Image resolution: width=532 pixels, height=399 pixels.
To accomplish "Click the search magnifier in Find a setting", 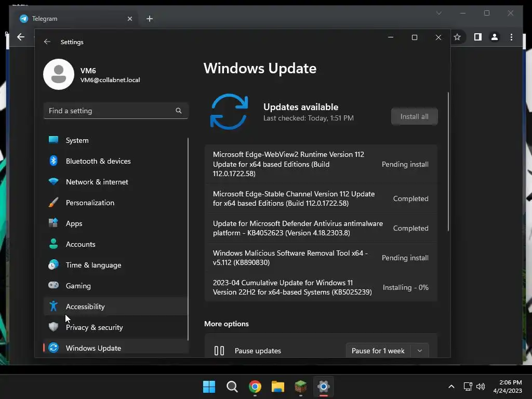I will tap(179, 111).
